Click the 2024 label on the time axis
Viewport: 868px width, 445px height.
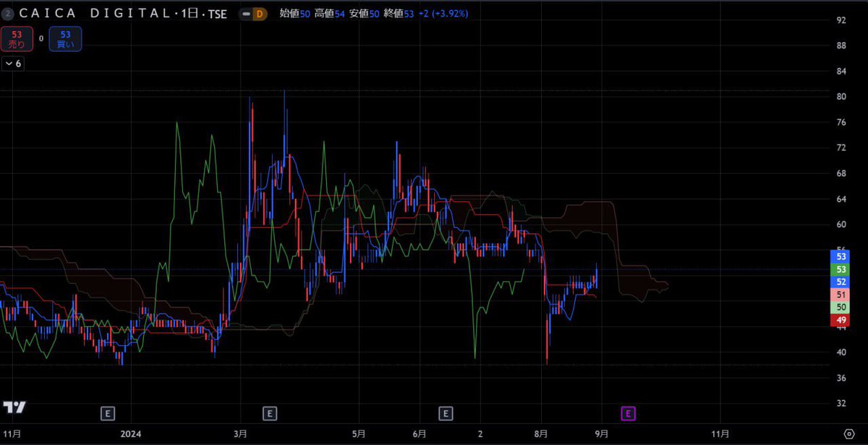click(130, 434)
